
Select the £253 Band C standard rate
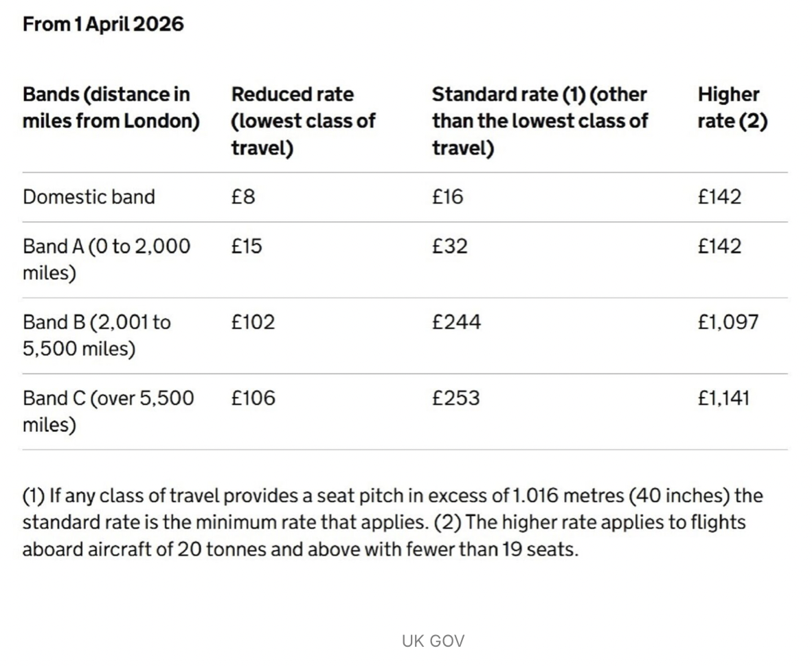click(455, 398)
